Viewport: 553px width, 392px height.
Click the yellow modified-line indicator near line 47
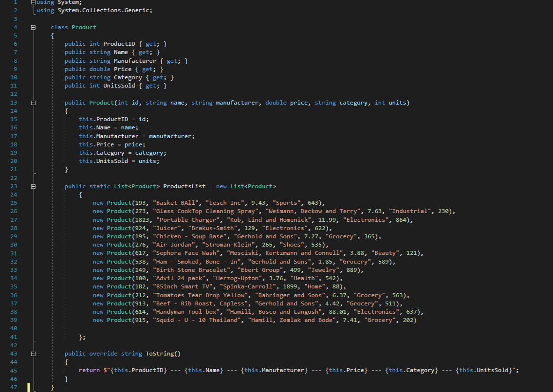pyautogui.click(x=29, y=387)
